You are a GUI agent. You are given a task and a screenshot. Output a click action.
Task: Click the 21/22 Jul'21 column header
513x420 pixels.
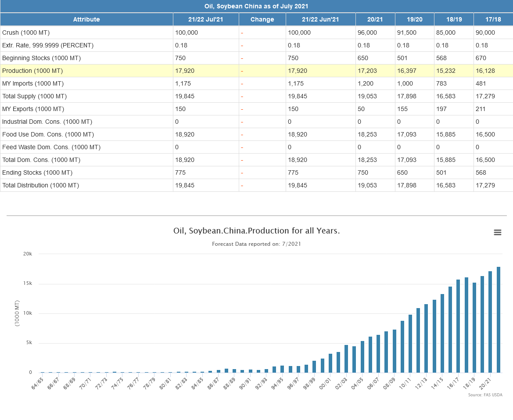pos(206,19)
